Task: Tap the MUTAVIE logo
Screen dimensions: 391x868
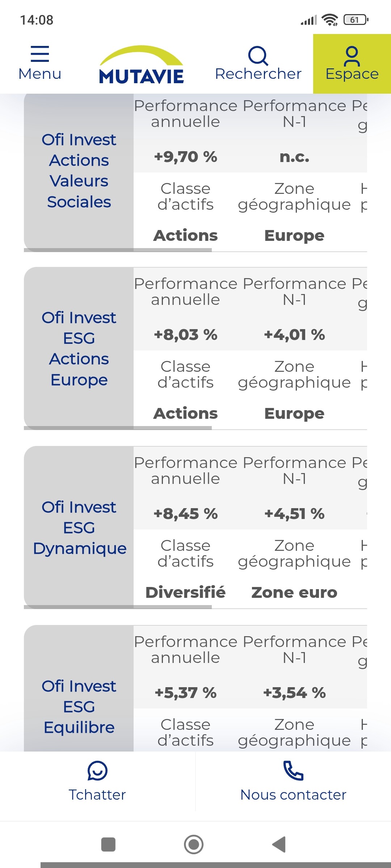Action: (x=141, y=65)
